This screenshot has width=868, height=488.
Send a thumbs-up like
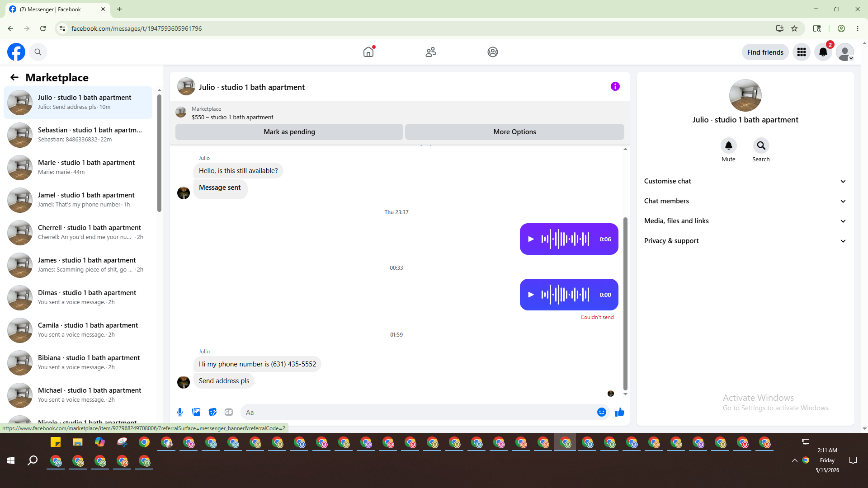[619, 412]
